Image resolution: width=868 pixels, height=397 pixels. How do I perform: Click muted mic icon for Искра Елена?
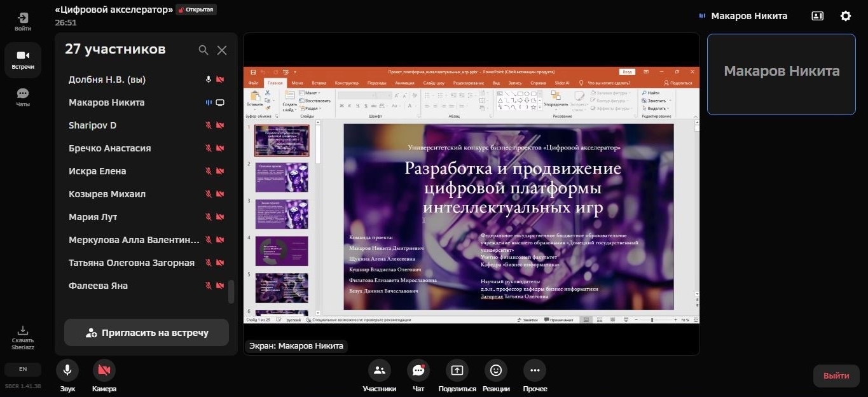coord(209,171)
